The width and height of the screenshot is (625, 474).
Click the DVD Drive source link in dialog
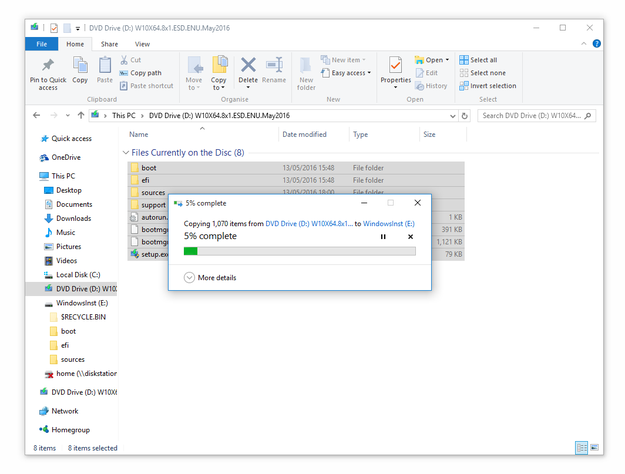coord(309,224)
